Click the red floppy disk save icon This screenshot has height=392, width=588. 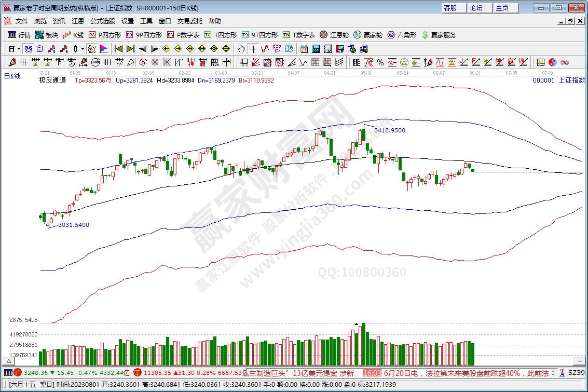click(340, 49)
